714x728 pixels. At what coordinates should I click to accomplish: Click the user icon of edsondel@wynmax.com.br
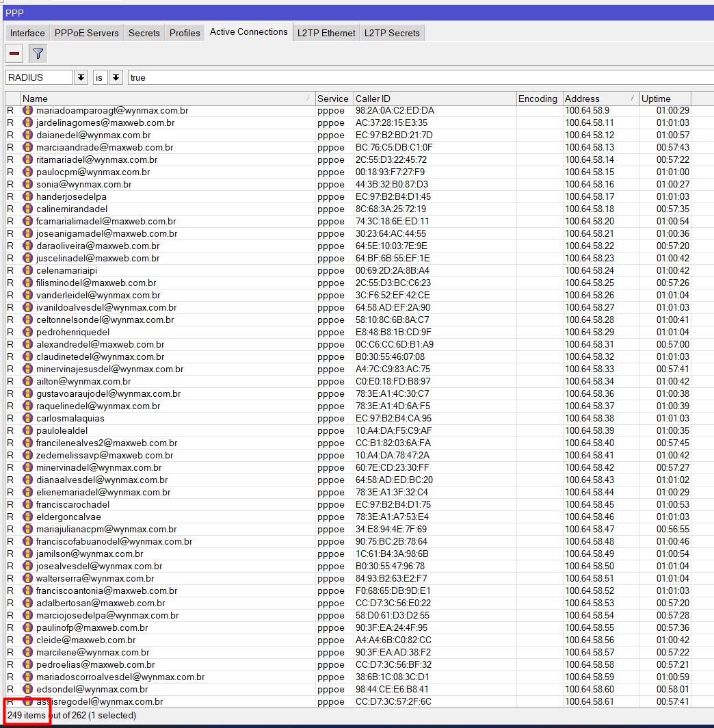(x=28, y=689)
